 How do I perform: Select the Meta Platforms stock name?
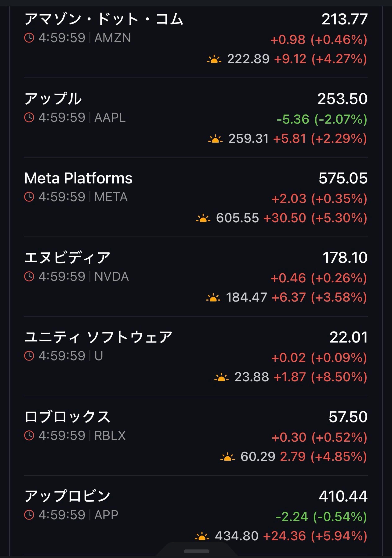78,178
